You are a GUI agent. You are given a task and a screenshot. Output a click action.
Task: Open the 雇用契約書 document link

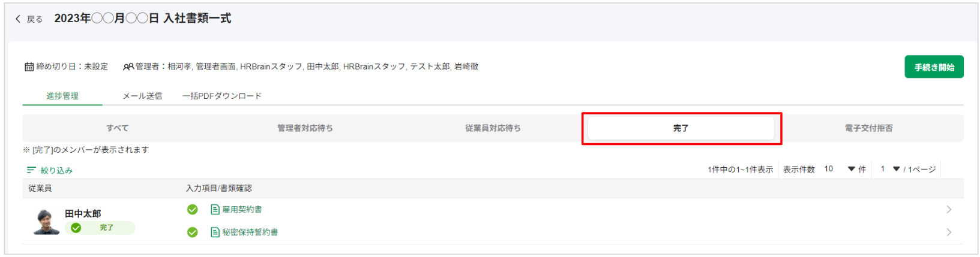[242, 210]
